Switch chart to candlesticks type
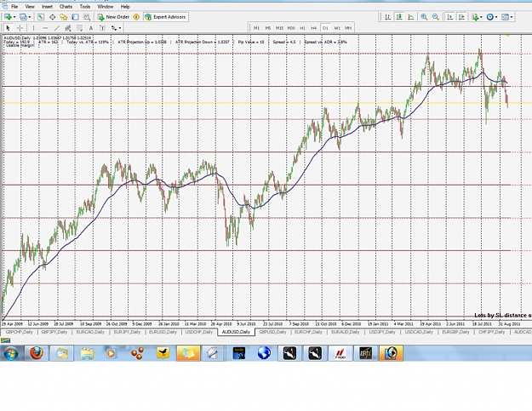Viewport: 532px width, 411px height. point(399,17)
